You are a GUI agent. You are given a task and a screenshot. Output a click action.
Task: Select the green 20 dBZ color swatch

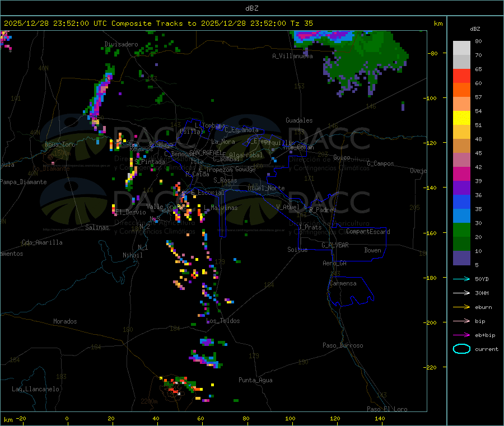[461, 230]
